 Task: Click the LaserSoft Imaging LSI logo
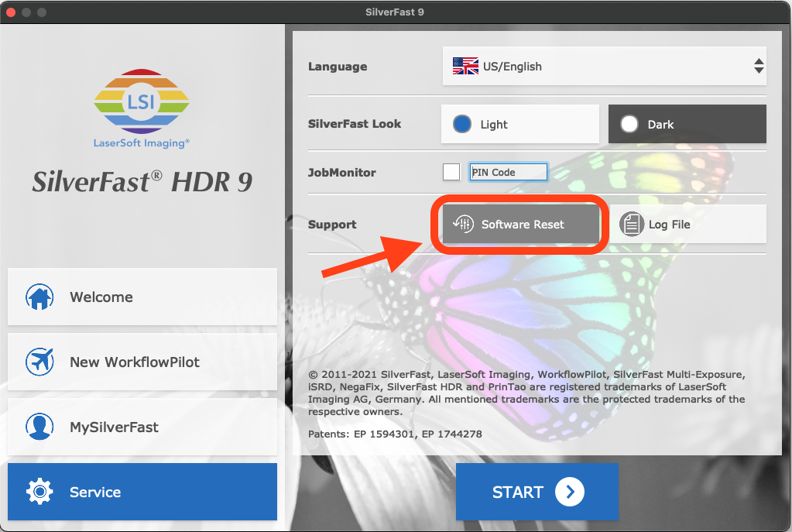(x=142, y=108)
